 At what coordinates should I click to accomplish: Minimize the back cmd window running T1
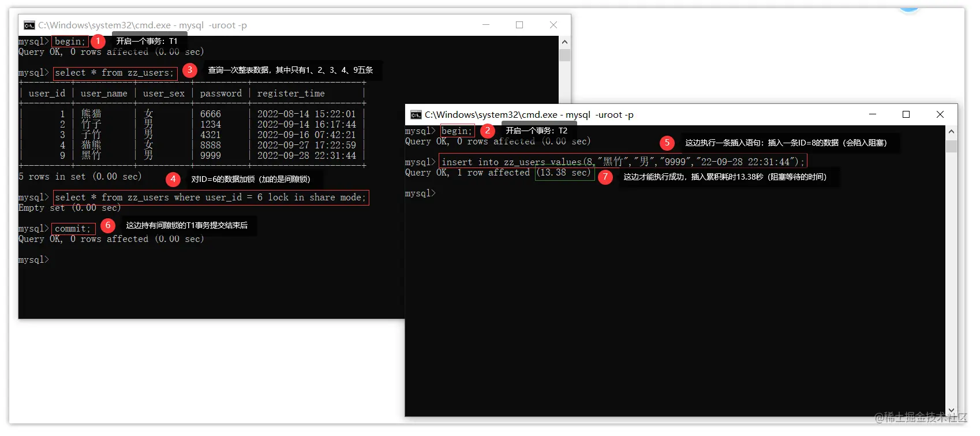tap(486, 25)
